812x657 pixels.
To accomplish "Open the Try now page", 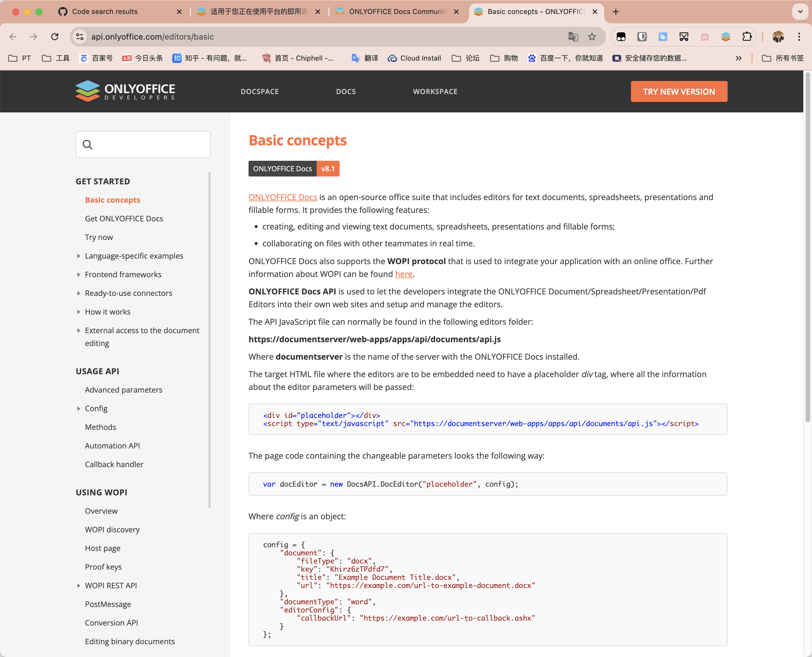I will (x=99, y=237).
